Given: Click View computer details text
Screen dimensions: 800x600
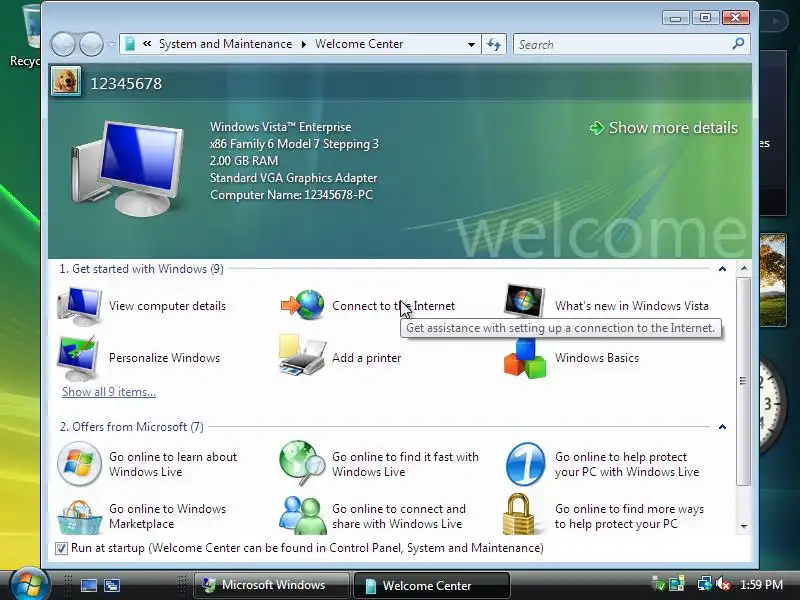Looking at the screenshot, I should pos(167,306).
